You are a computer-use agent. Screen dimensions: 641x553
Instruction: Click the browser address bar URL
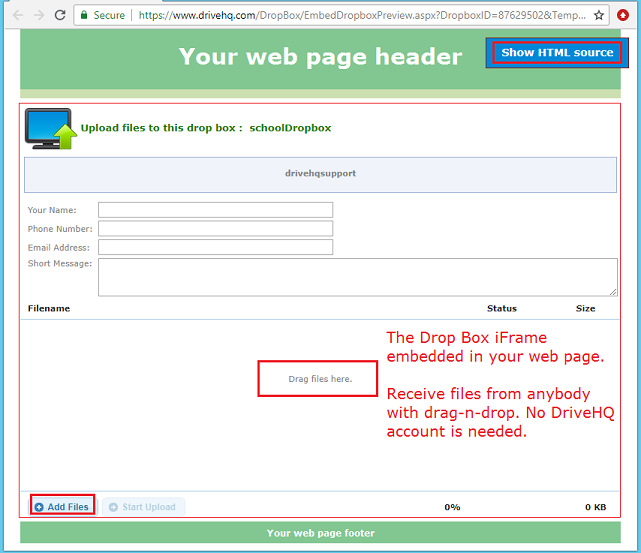tap(362, 15)
